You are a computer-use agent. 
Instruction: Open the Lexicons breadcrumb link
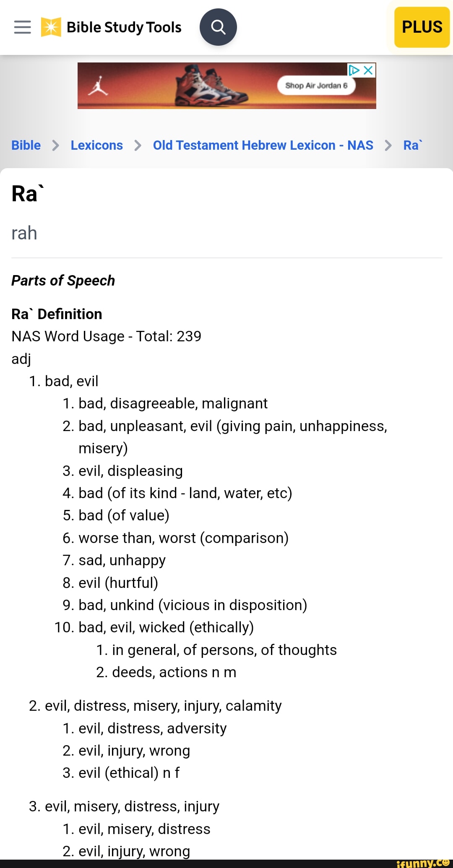pyautogui.click(x=96, y=145)
